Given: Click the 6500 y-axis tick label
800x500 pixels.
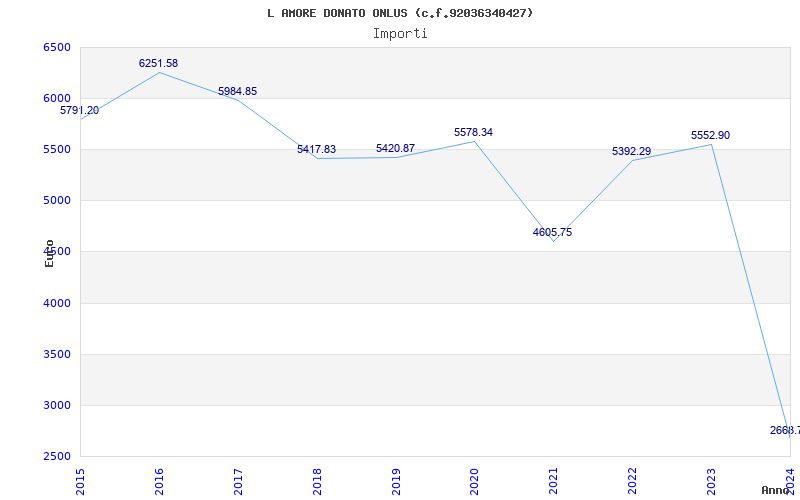Looking at the screenshot, I should click(57, 47).
